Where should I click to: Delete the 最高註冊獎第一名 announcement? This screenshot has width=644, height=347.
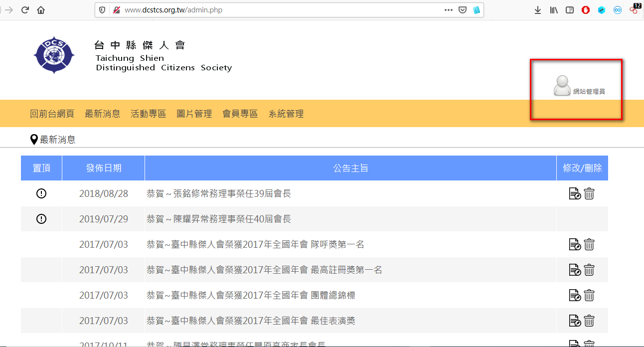pyautogui.click(x=589, y=270)
